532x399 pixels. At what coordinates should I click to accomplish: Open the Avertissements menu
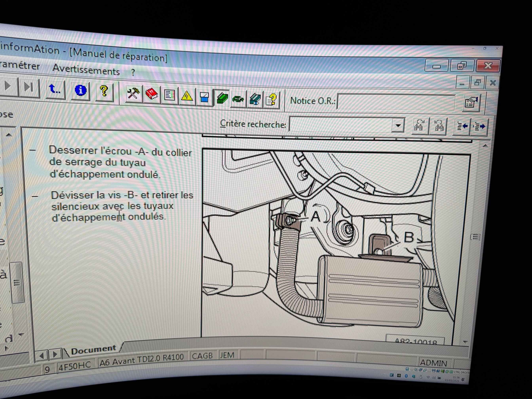pos(86,70)
